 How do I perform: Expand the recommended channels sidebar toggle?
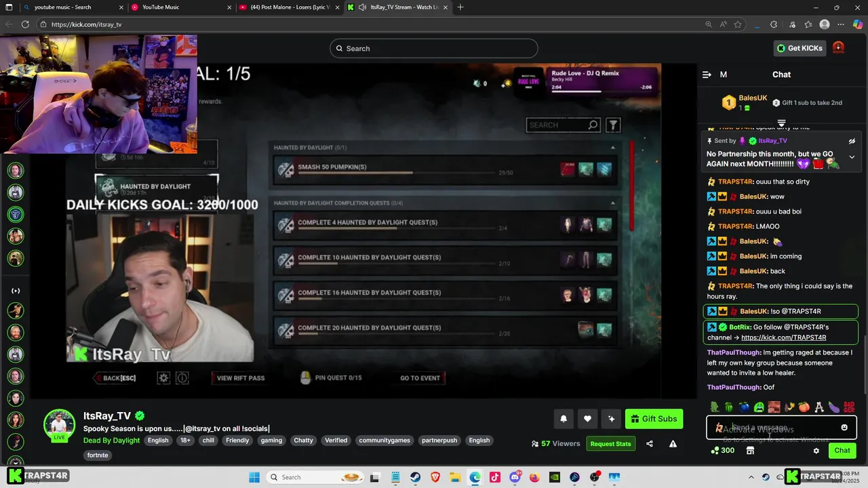tap(16, 291)
